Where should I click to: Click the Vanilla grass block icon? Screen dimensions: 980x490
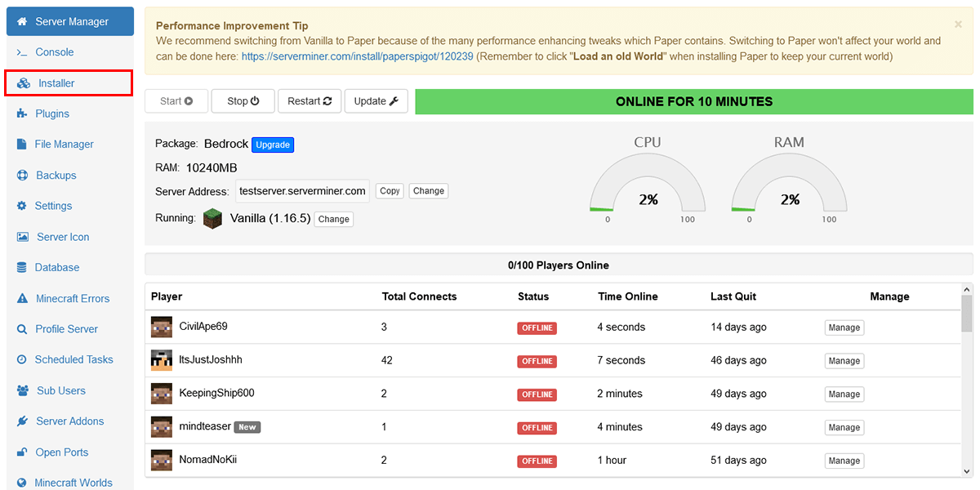213,219
